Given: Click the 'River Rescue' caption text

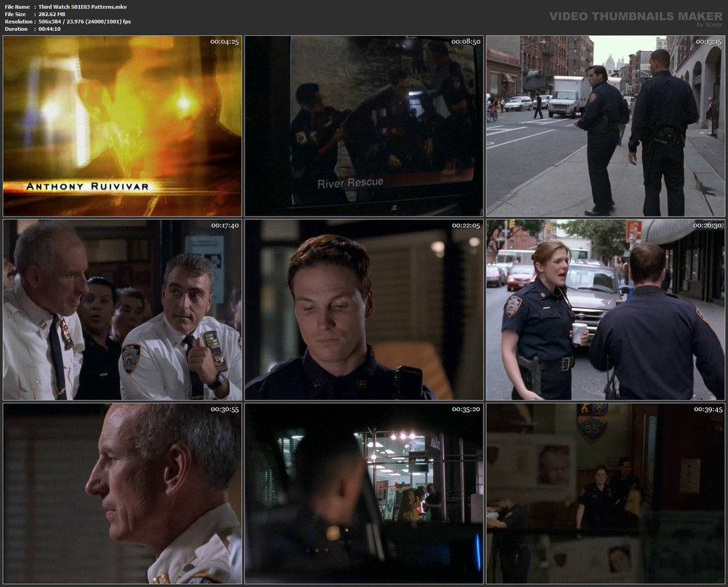Looking at the screenshot, I should (x=351, y=183).
